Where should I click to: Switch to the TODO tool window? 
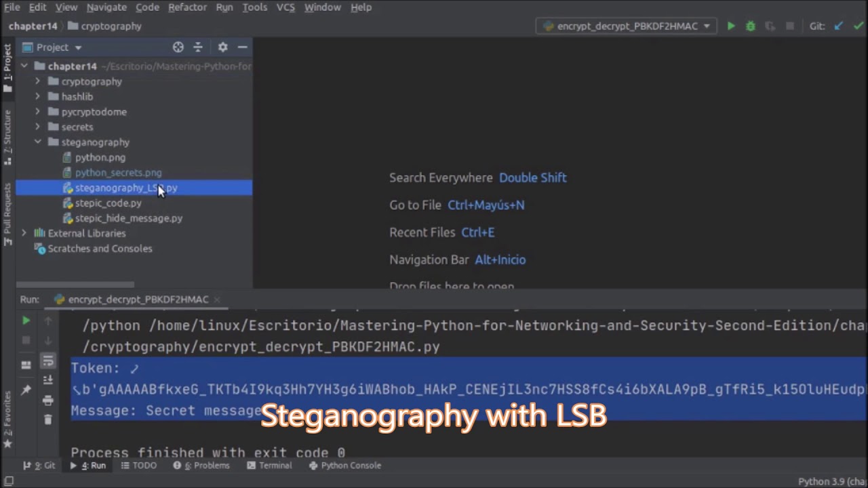point(138,466)
